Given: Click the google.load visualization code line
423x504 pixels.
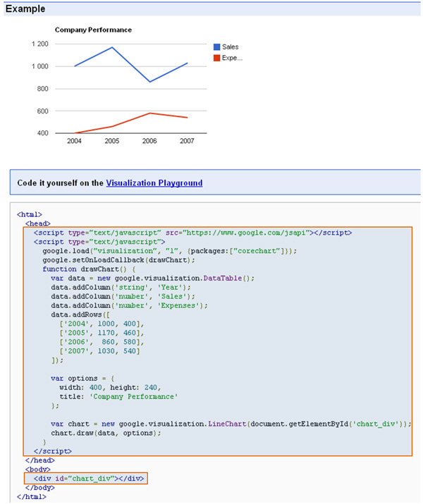Looking at the screenshot, I should click(x=169, y=251).
